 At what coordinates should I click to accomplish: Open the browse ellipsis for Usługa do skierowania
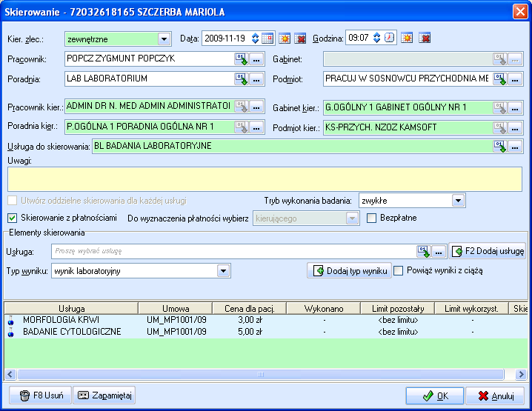pos(515,147)
